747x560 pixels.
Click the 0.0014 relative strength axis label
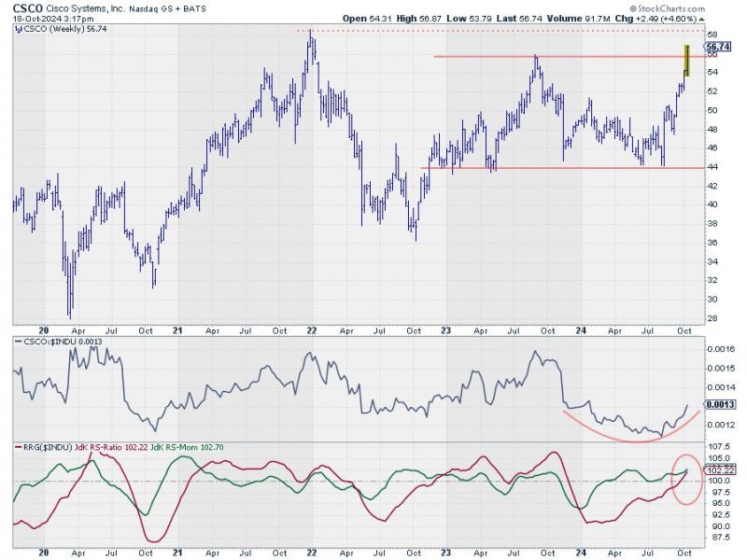[720, 387]
